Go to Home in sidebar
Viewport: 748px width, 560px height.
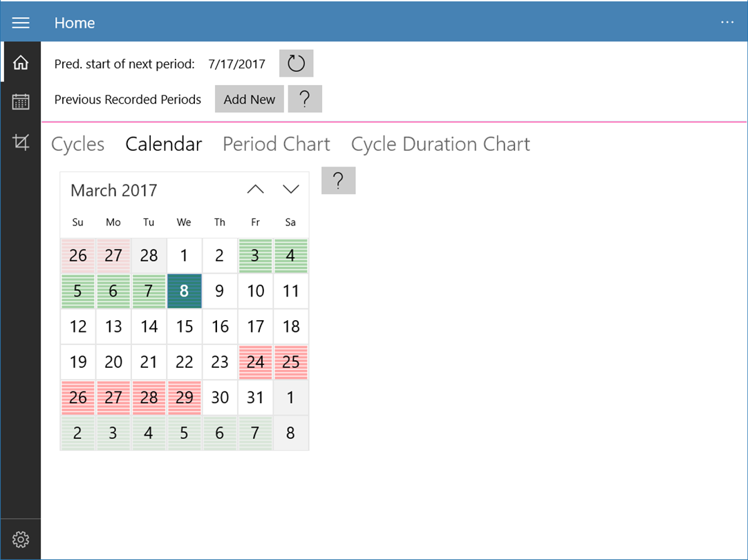point(21,63)
